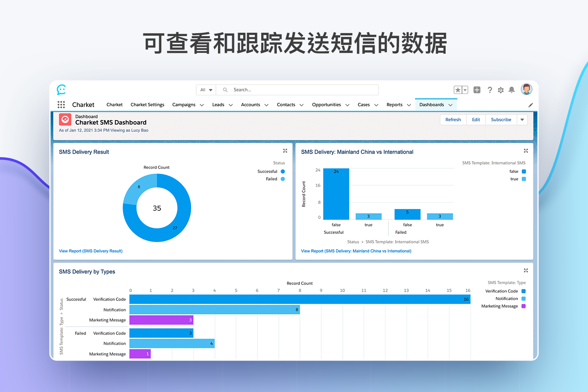Screen dimensions: 588x392
Task: Click the false legend swatch
Action: (524, 171)
